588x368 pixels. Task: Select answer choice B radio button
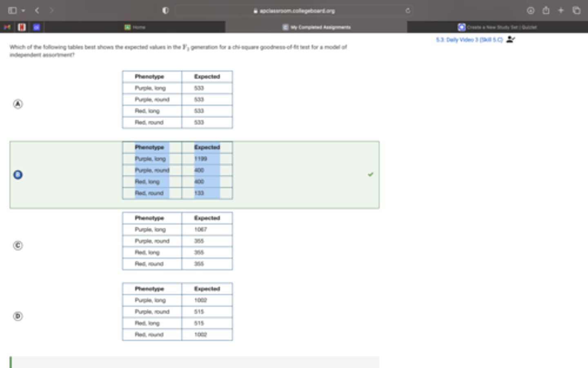18,175
